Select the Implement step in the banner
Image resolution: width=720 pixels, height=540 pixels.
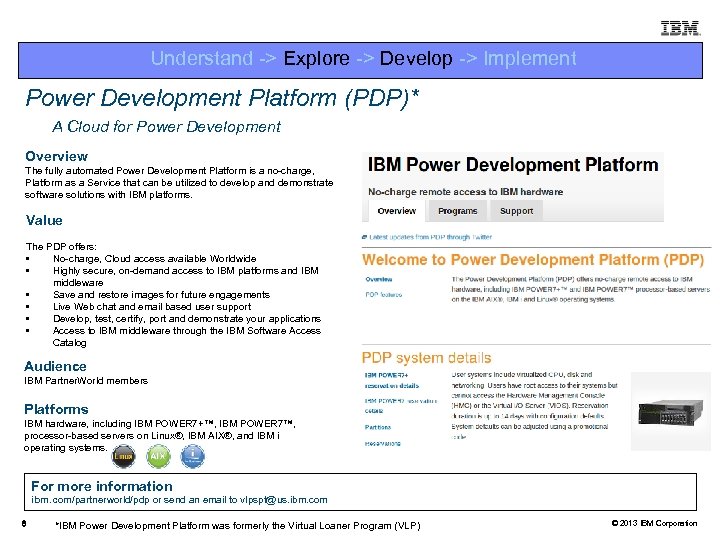click(x=530, y=58)
